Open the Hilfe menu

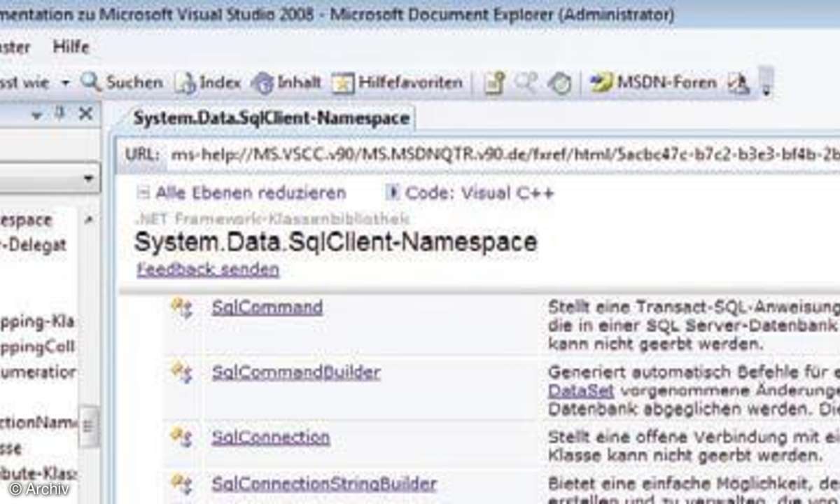(71, 47)
